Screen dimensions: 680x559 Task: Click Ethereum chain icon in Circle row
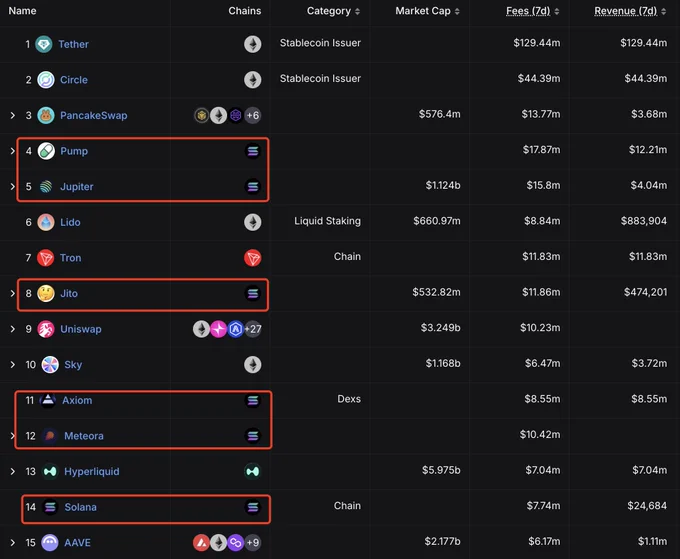coord(252,80)
